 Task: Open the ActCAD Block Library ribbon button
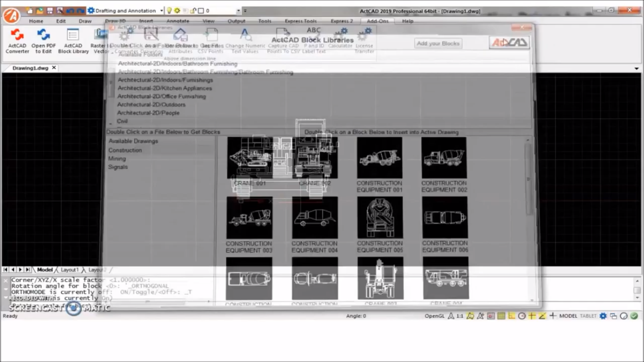pos(73,41)
